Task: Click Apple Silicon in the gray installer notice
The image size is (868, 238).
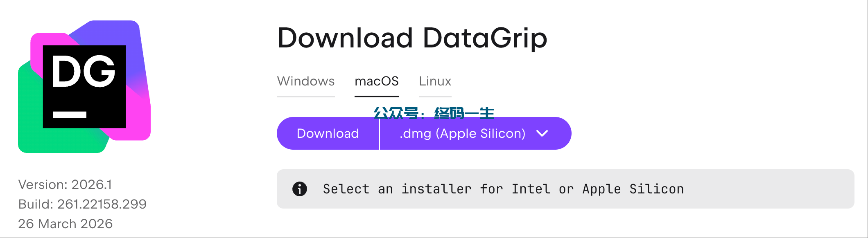Action: pyautogui.click(x=633, y=189)
